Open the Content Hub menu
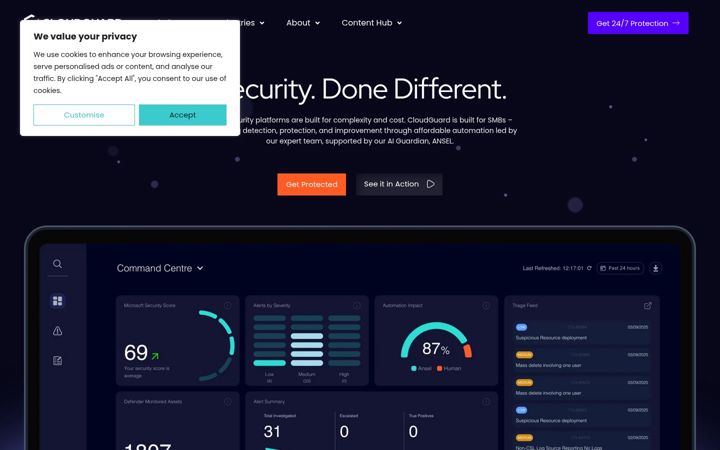720x450 pixels. (371, 23)
